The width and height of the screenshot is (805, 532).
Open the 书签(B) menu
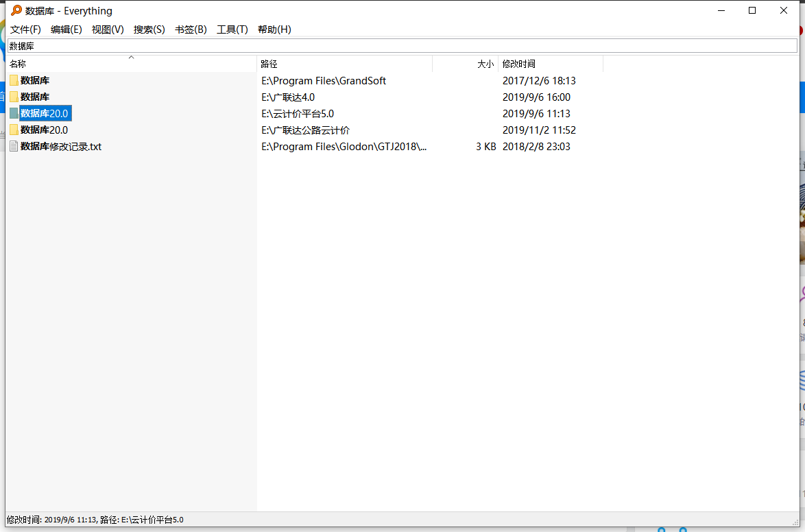point(191,29)
